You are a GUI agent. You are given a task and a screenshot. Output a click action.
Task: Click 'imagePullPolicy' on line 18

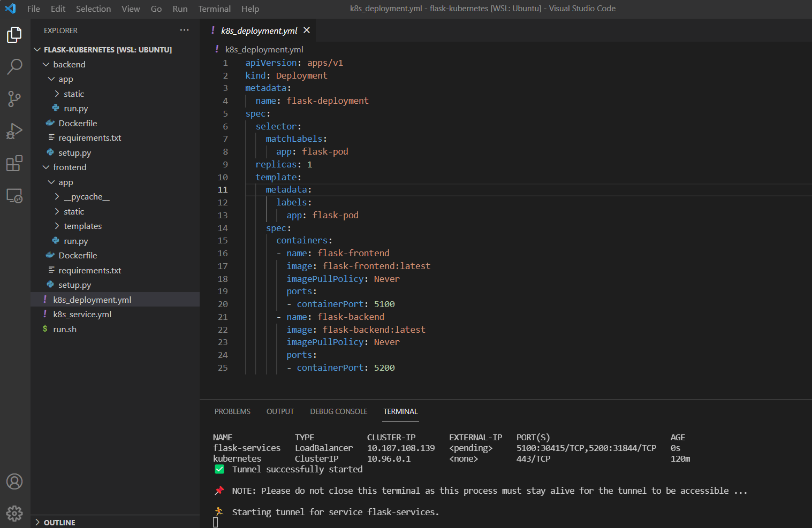point(325,279)
